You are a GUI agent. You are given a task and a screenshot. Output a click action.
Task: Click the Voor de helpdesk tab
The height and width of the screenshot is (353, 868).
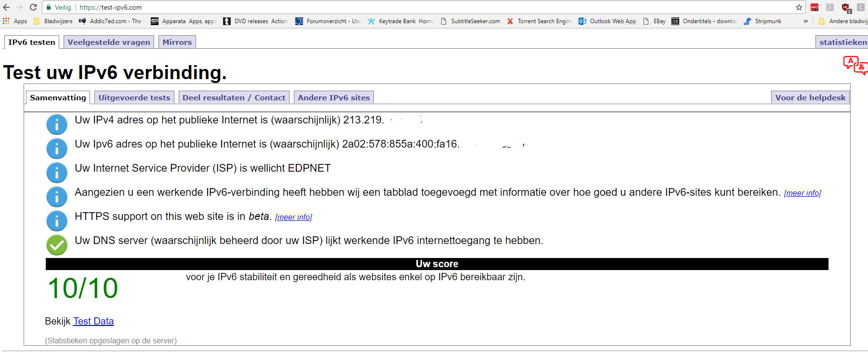[810, 97]
